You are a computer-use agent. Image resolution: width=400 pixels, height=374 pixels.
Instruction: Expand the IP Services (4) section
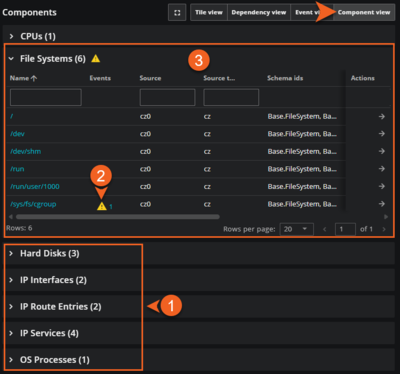(11, 333)
